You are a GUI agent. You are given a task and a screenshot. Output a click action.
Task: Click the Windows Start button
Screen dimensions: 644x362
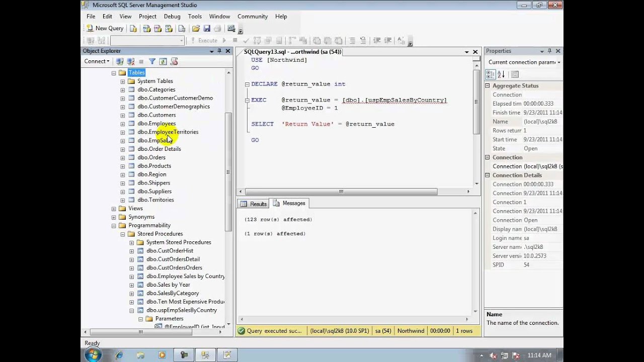93,355
